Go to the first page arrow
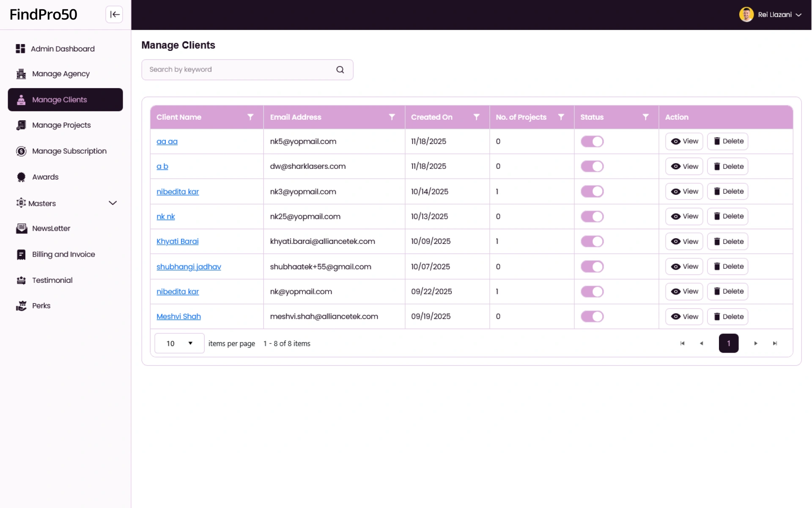The width and height of the screenshot is (812, 508). coord(682,343)
